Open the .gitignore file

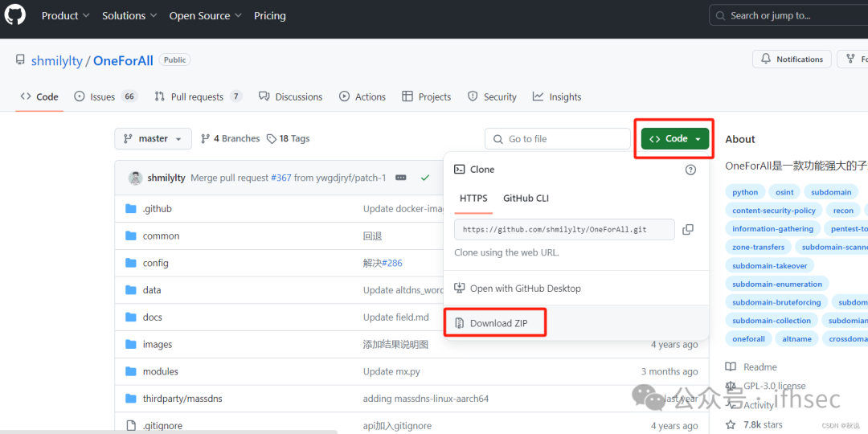point(162,426)
